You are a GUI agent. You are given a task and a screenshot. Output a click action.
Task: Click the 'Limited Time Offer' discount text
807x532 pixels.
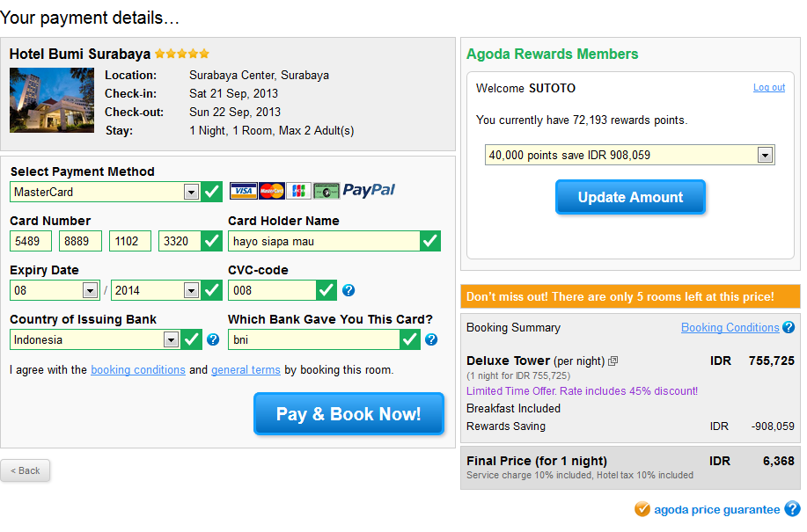(582, 391)
